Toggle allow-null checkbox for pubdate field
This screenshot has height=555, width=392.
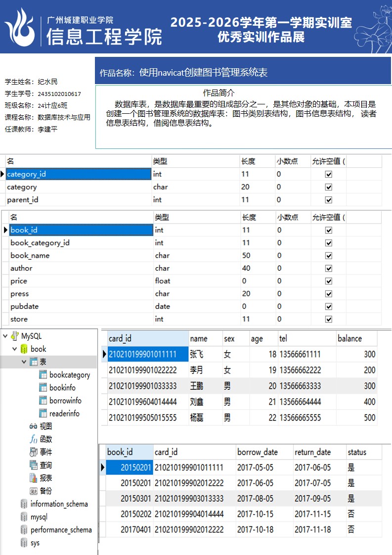[x=328, y=307]
